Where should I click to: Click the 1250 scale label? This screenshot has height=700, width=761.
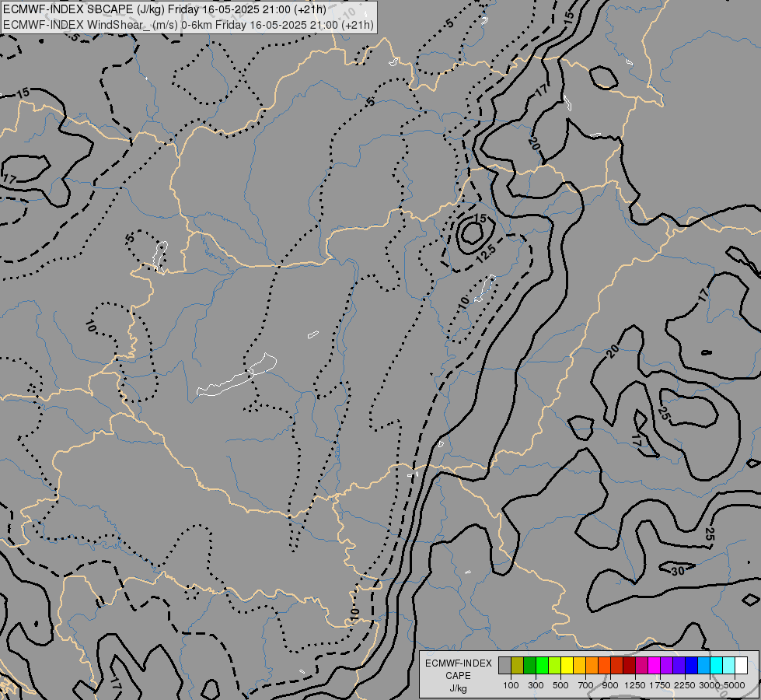pyautogui.click(x=635, y=685)
